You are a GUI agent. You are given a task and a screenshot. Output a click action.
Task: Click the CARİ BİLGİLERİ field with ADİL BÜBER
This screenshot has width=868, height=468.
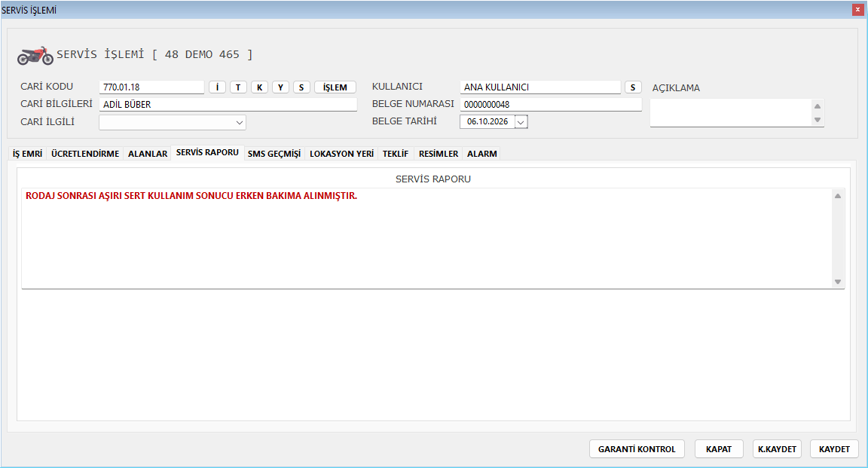228,104
